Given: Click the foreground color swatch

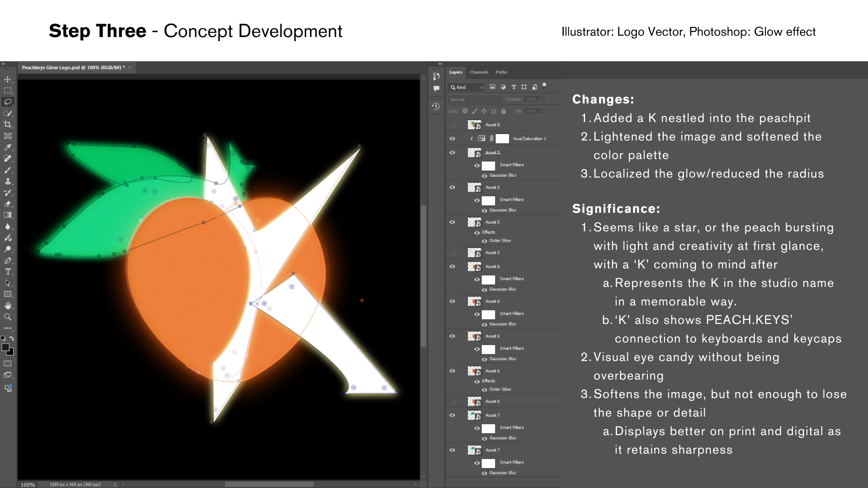Looking at the screenshot, I should [5, 347].
